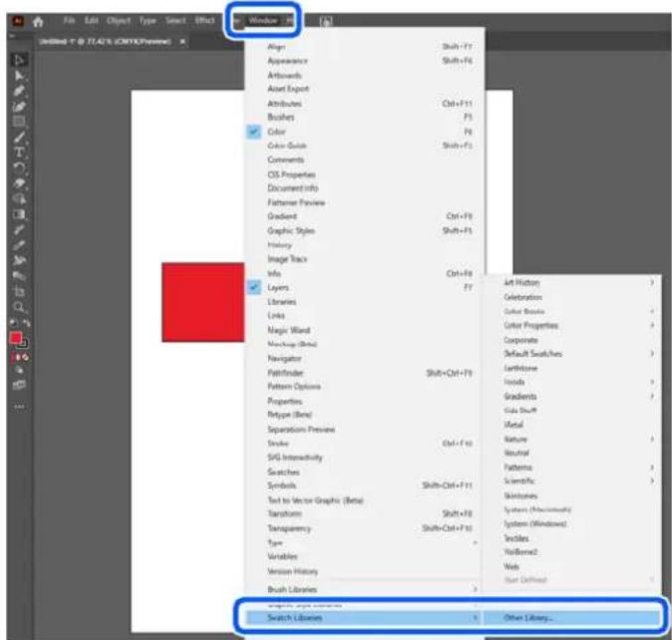Choose Celebration swatch library
The height and width of the screenshot is (640, 672).
click(573, 297)
